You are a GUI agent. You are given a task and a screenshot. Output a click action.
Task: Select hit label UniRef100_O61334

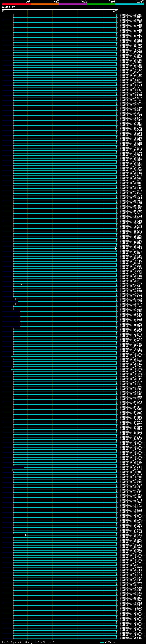pyautogui.click(x=131, y=382)
